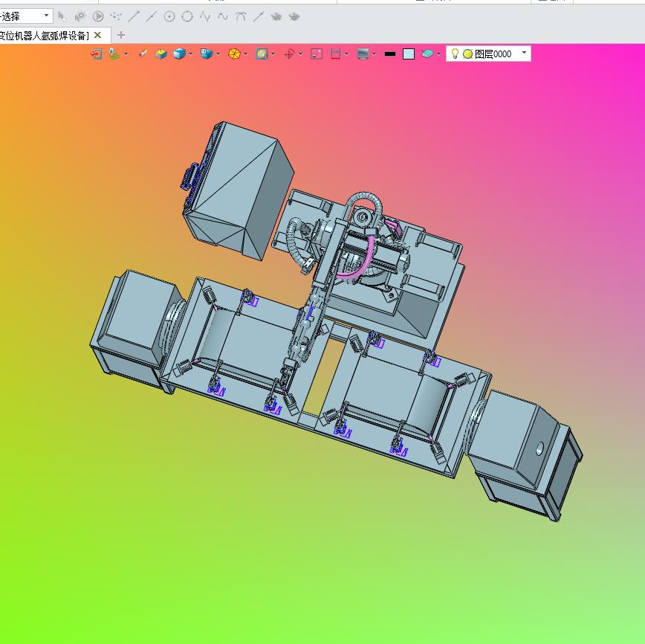
Task: Open the 选择 filter dropdown
Action: (x=46, y=16)
